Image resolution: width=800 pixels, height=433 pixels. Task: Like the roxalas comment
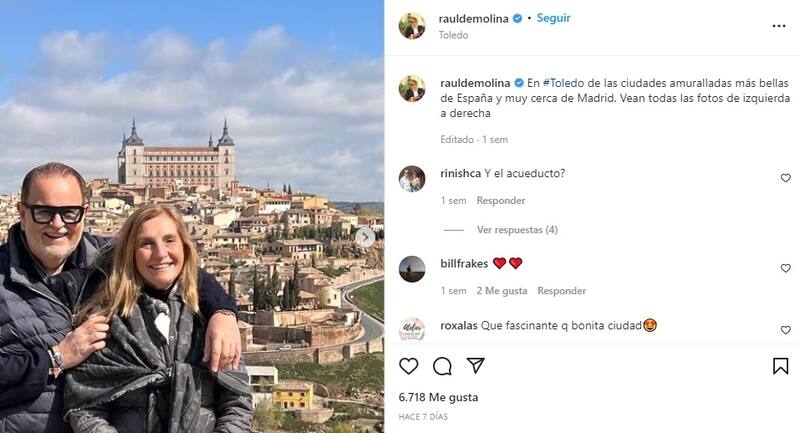[x=786, y=330]
